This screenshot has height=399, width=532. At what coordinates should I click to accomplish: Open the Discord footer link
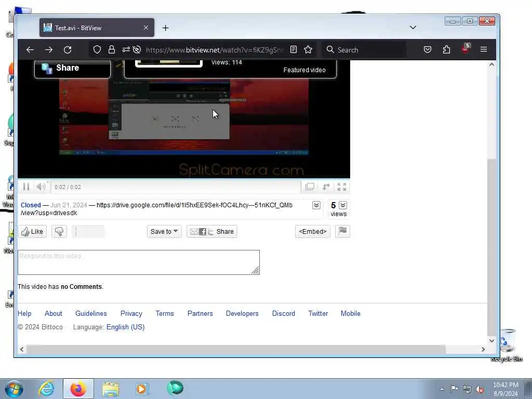point(284,313)
